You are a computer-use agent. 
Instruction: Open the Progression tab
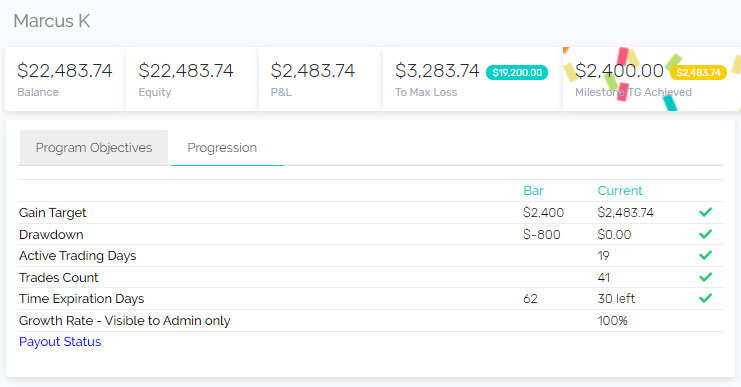point(222,148)
